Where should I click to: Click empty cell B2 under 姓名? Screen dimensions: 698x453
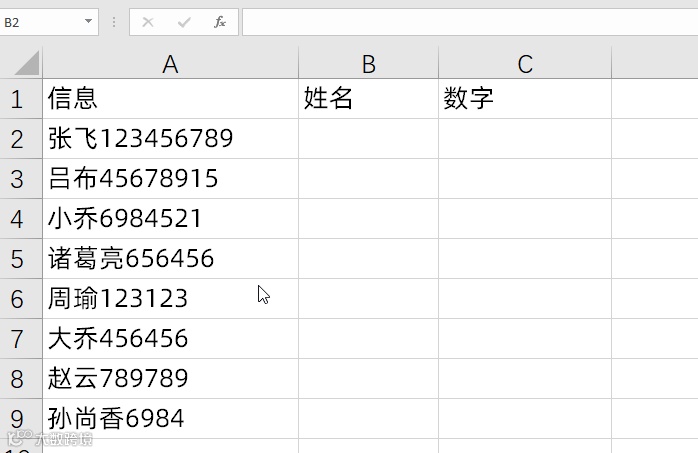(369, 138)
